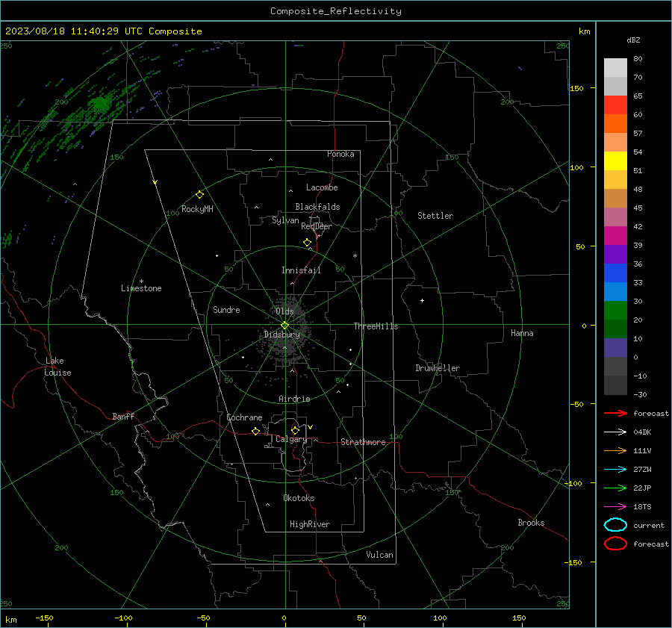Click the cyan current ellipse legend icon
Image resolution: width=672 pixels, height=628 pixels.
(615, 525)
